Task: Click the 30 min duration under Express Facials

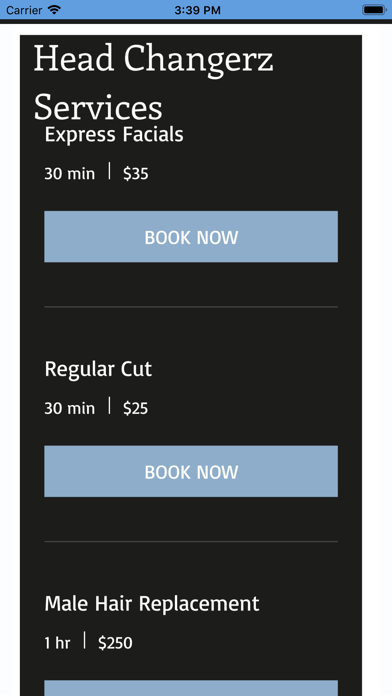Action: [70, 174]
